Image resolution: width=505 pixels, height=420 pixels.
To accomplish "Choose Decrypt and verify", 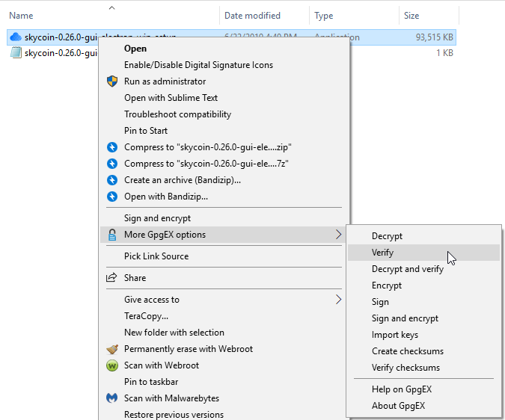I will (424, 269).
